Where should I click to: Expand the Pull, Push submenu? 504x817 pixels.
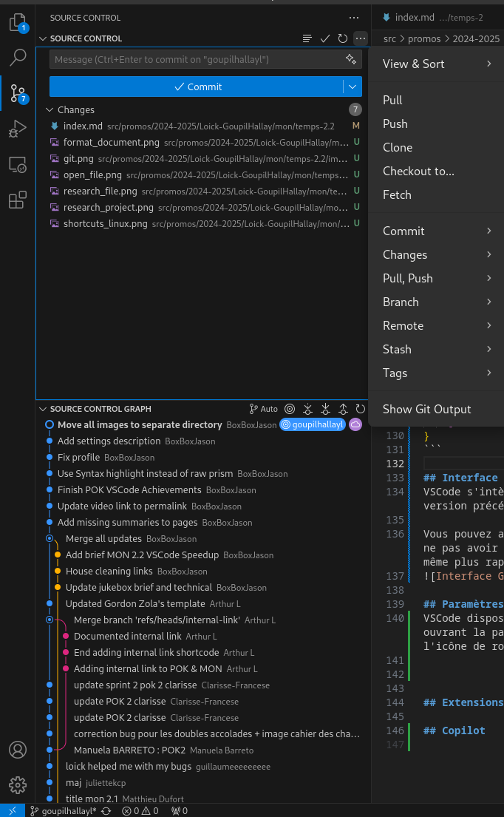pyautogui.click(x=437, y=278)
